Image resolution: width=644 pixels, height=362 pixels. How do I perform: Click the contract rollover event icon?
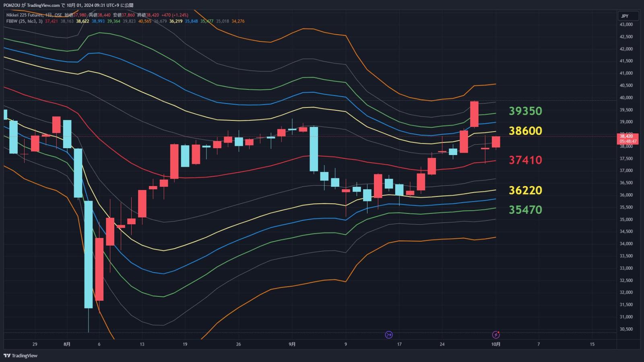[x=389, y=335]
